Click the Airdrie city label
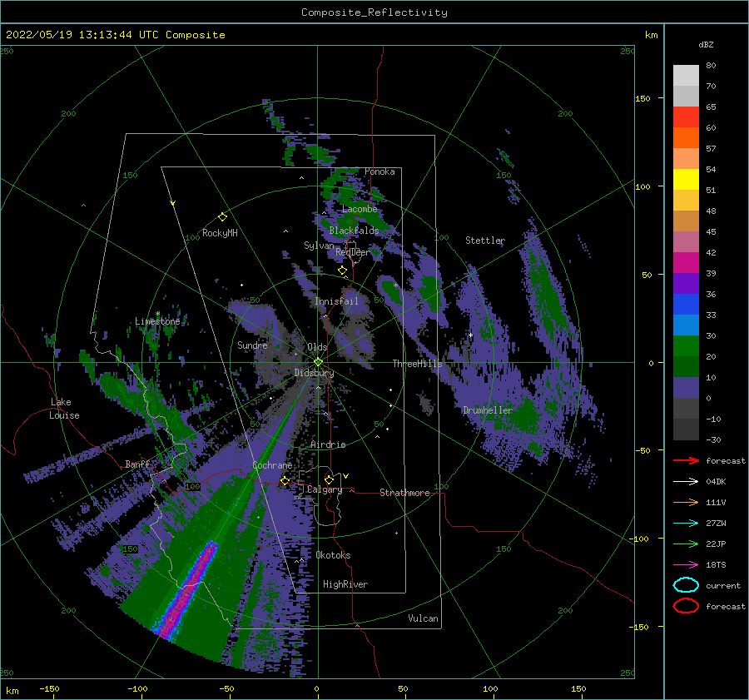 pyautogui.click(x=328, y=444)
